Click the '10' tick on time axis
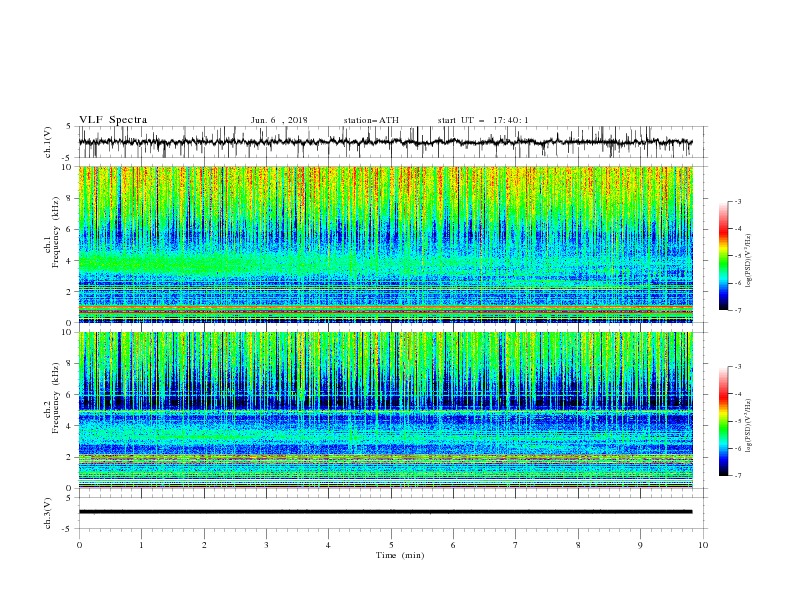This screenshot has height=612, width=792. (703, 545)
